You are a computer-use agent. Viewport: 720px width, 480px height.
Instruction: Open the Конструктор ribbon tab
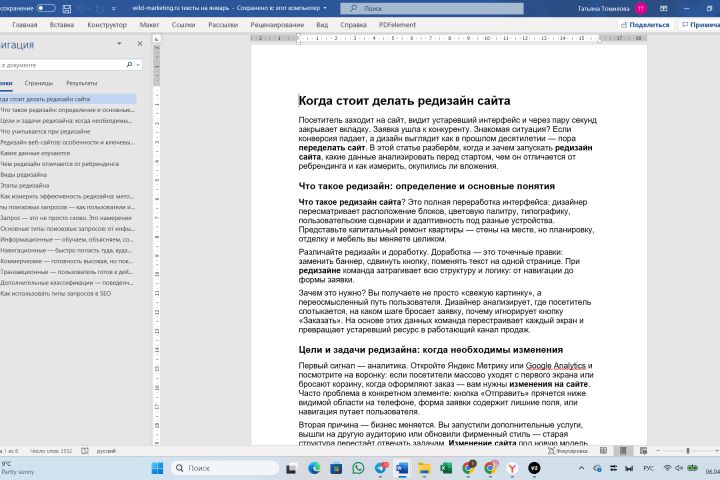[107, 25]
